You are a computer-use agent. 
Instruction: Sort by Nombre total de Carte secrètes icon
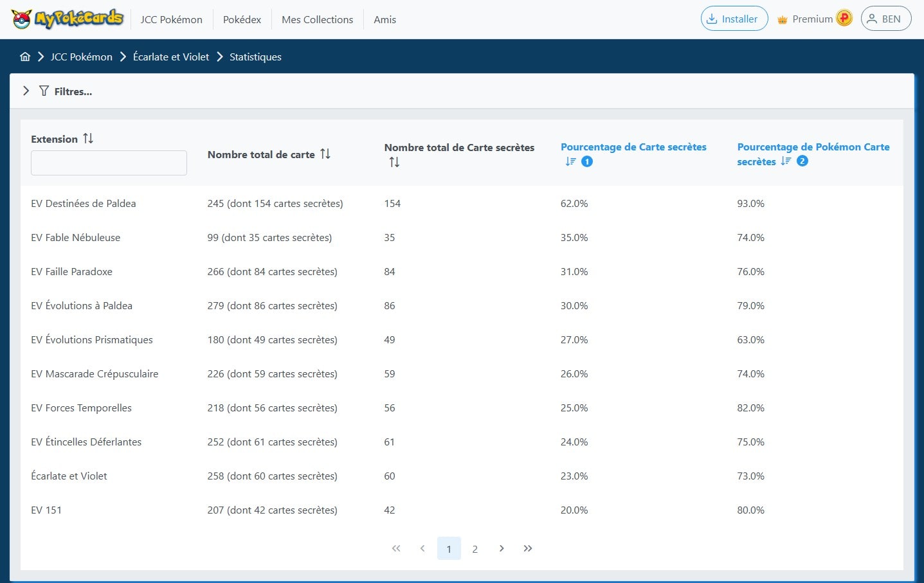[394, 162]
